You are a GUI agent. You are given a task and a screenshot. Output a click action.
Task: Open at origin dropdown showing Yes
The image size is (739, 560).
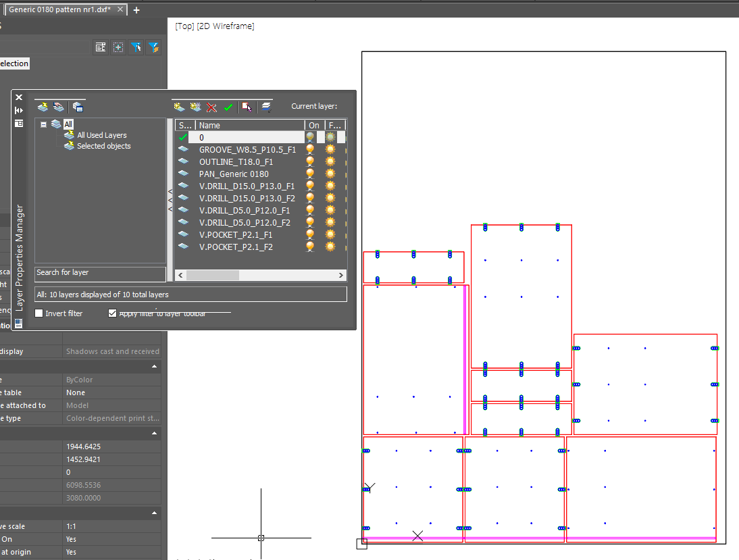coord(112,552)
